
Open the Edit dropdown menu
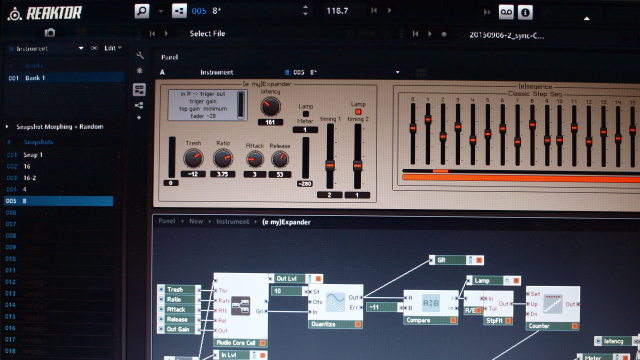click(x=113, y=48)
